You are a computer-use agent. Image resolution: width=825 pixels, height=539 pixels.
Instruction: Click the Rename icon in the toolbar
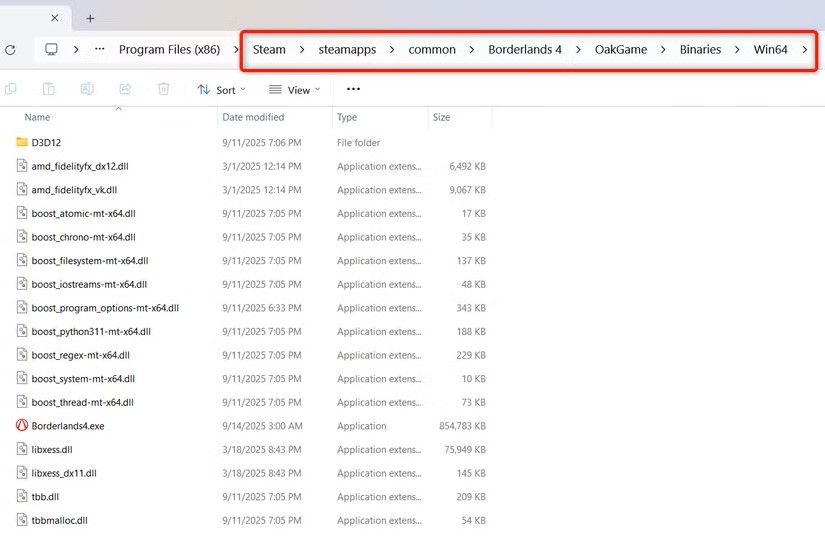pyautogui.click(x=87, y=89)
